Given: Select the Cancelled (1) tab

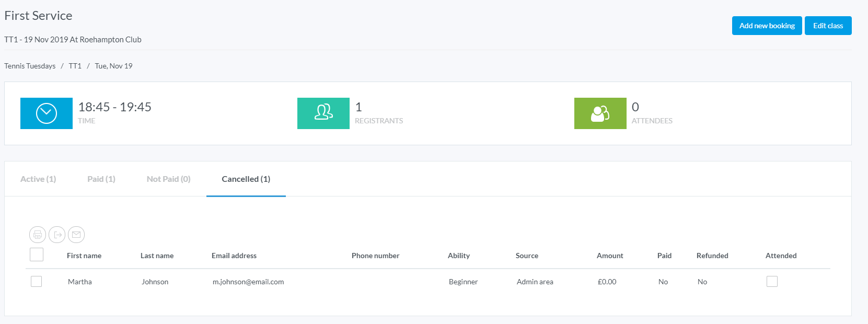Looking at the screenshot, I should (x=246, y=179).
